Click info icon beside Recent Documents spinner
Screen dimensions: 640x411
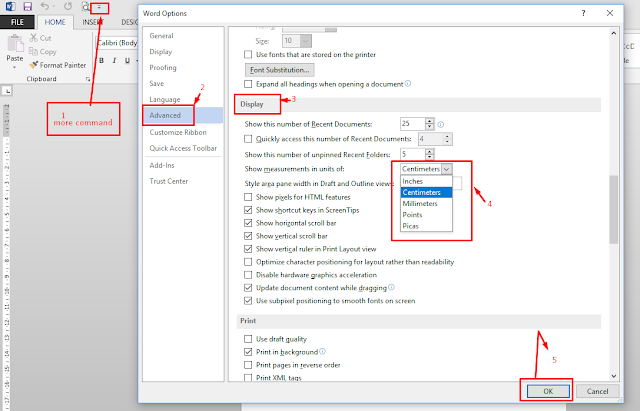pos(441,124)
